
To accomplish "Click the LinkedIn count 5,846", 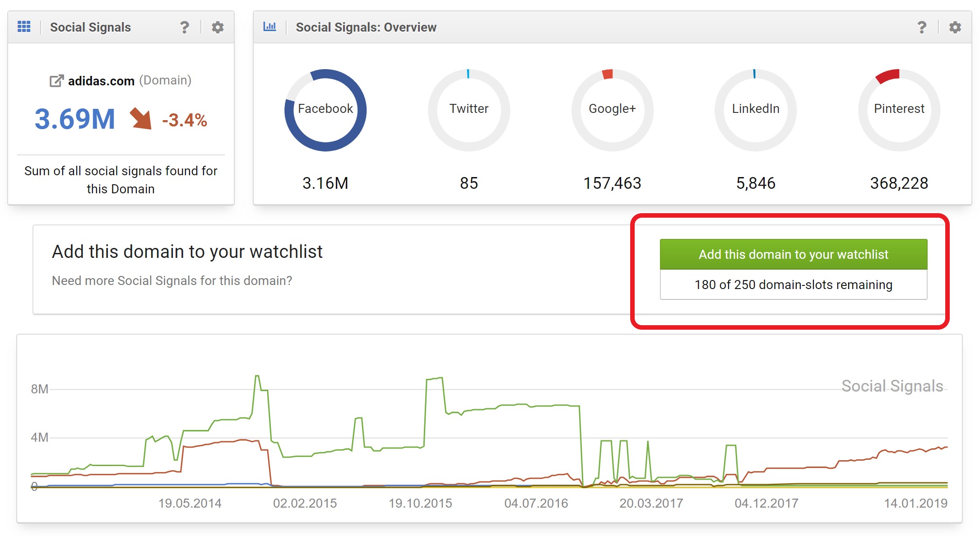I will point(756,183).
